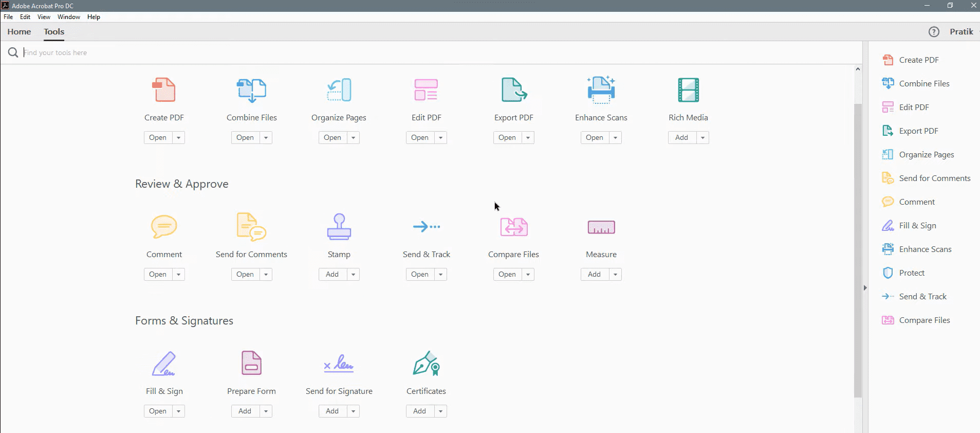This screenshot has height=433, width=980.
Task: Click Open button under Fill & Sign
Action: click(x=158, y=411)
